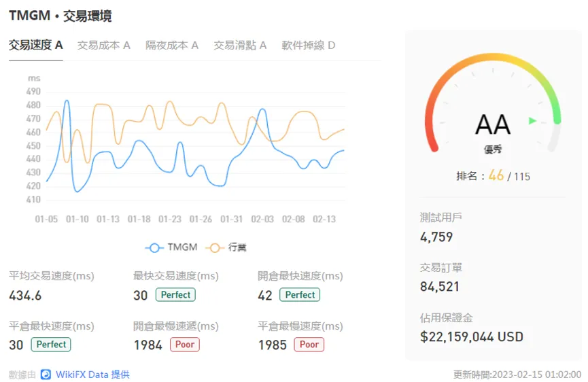Viewport: 588px width, 382px height.
Task: Click the average speed value 434.6
Action: (x=25, y=296)
